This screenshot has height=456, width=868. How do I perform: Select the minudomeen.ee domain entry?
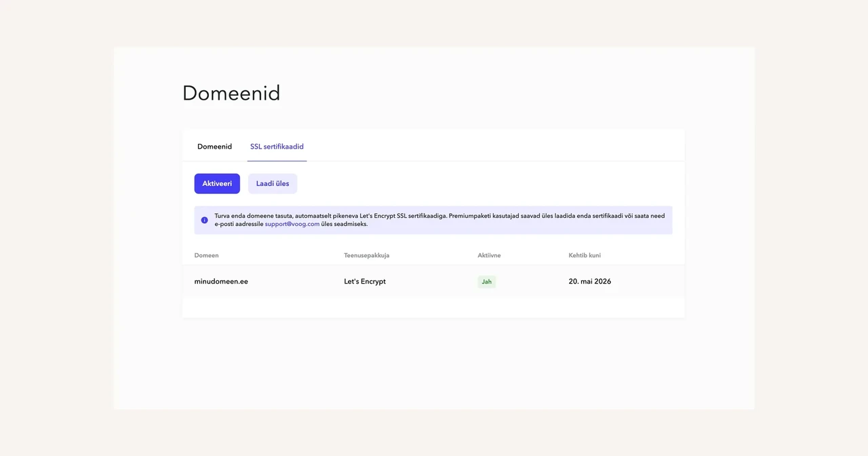(x=221, y=282)
